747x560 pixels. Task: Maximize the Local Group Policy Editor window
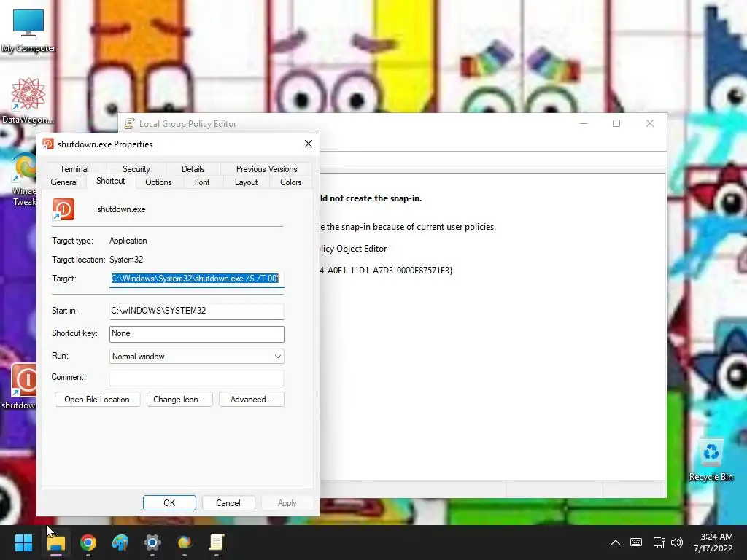tap(616, 123)
